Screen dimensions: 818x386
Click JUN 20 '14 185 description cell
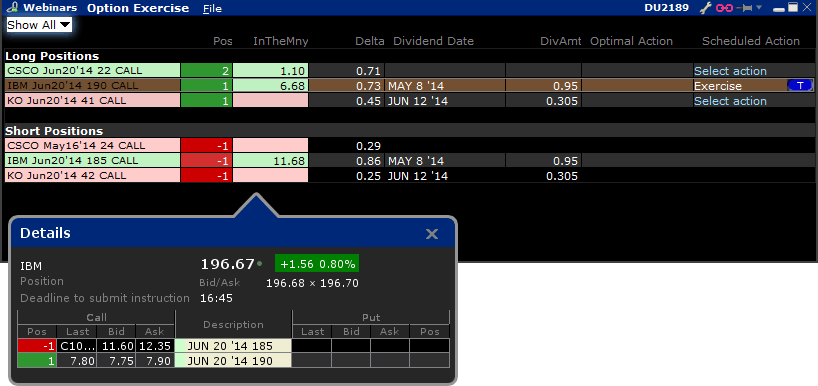point(233,345)
